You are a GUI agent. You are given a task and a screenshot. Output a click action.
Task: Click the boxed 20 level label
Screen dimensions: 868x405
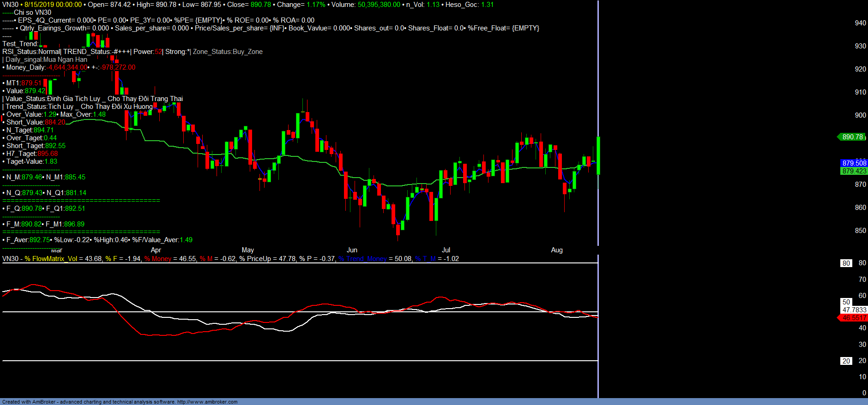tap(846, 361)
